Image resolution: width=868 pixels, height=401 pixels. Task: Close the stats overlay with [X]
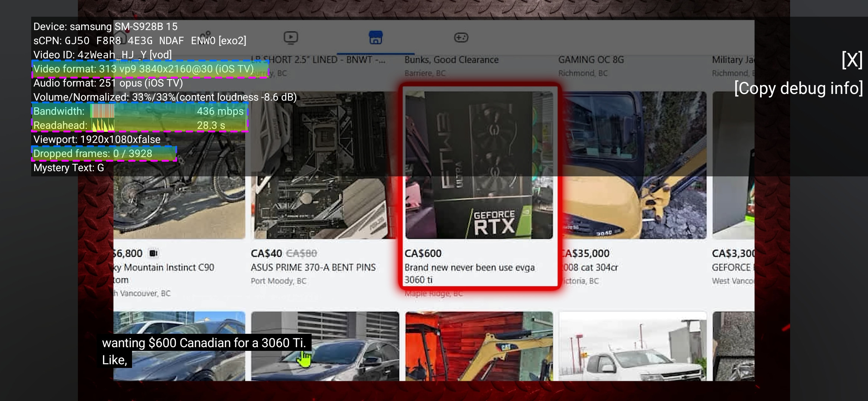coord(852,60)
